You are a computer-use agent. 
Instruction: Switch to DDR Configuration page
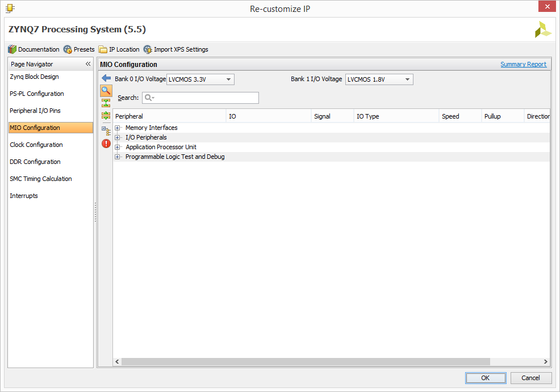pos(35,162)
